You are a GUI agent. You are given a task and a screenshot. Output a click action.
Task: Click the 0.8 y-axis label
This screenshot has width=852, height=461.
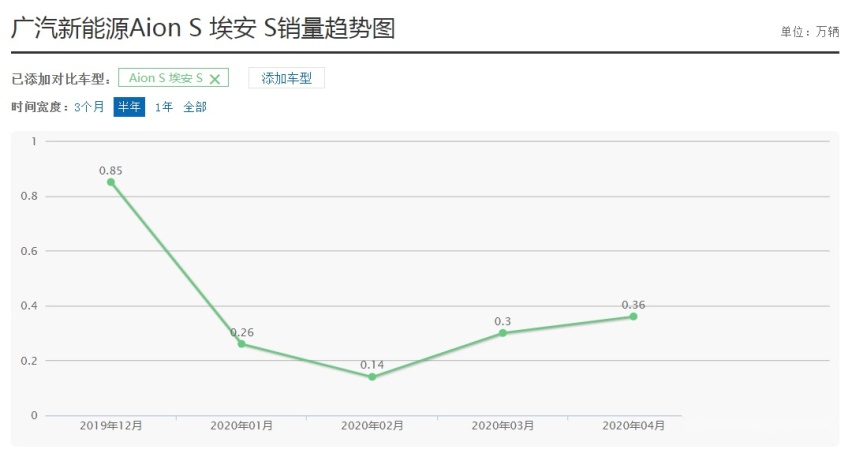click(29, 196)
